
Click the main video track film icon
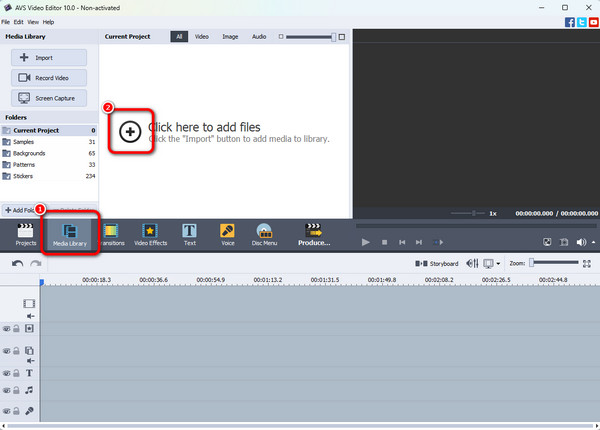click(x=29, y=304)
